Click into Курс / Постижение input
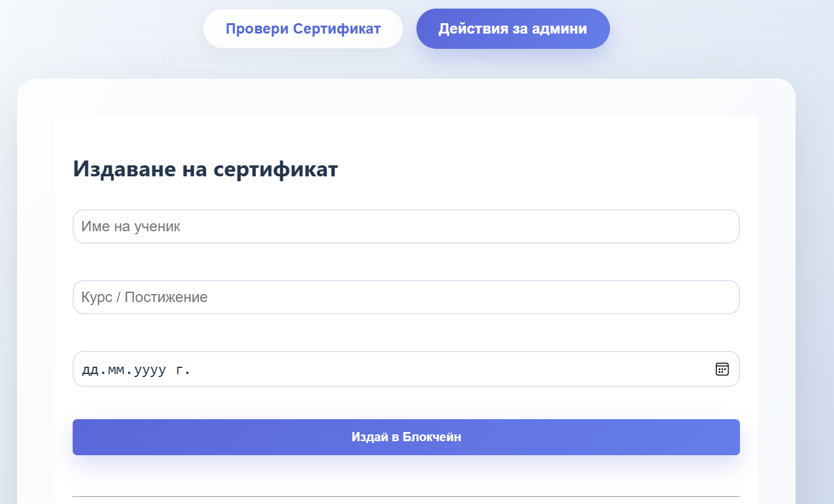Viewport: 834px width, 504px height. coord(406,297)
